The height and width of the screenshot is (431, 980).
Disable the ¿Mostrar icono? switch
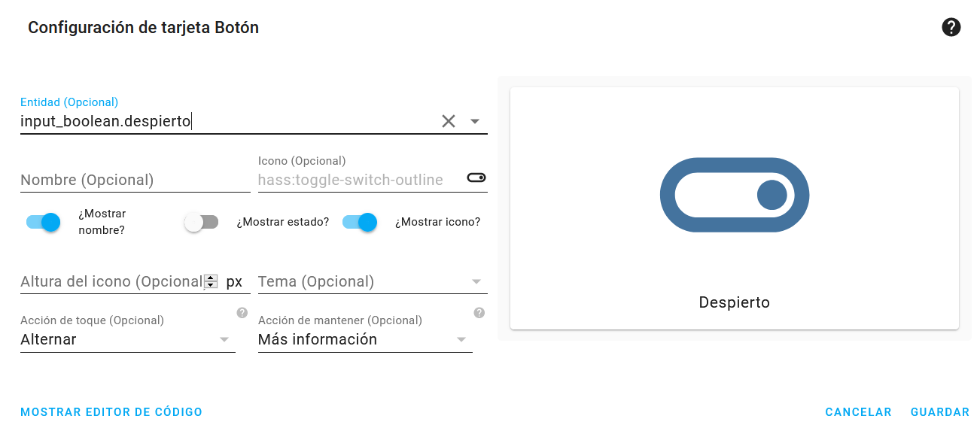click(x=360, y=222)
